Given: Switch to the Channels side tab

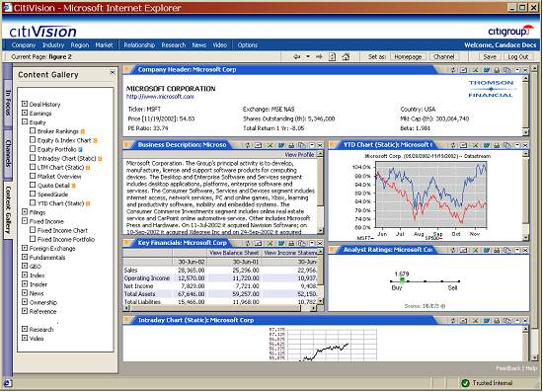Looking at the screenshot, I should pos(8,153).
